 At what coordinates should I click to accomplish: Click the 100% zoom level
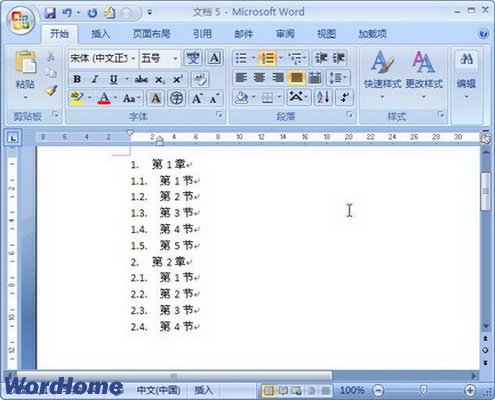(x=352, y=390)
